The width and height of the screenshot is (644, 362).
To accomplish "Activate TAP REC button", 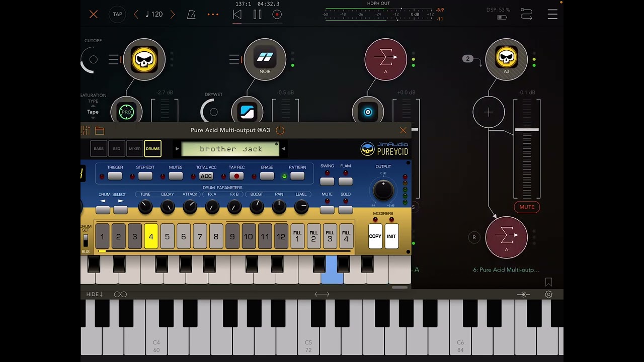I will 236,176.
